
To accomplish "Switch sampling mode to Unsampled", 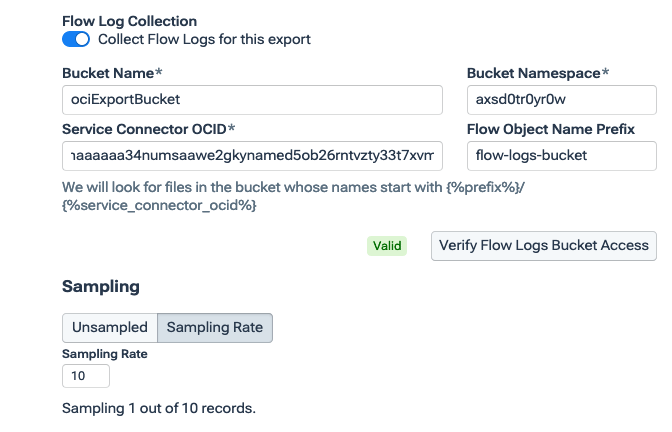I will click(110, 328).
